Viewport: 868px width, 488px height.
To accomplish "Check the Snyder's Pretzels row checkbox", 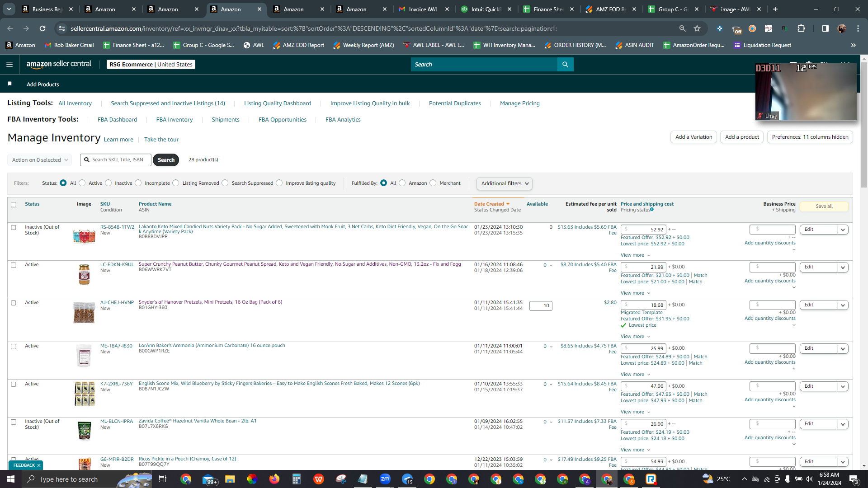I will pyautogui.click(x=14, y=303).
